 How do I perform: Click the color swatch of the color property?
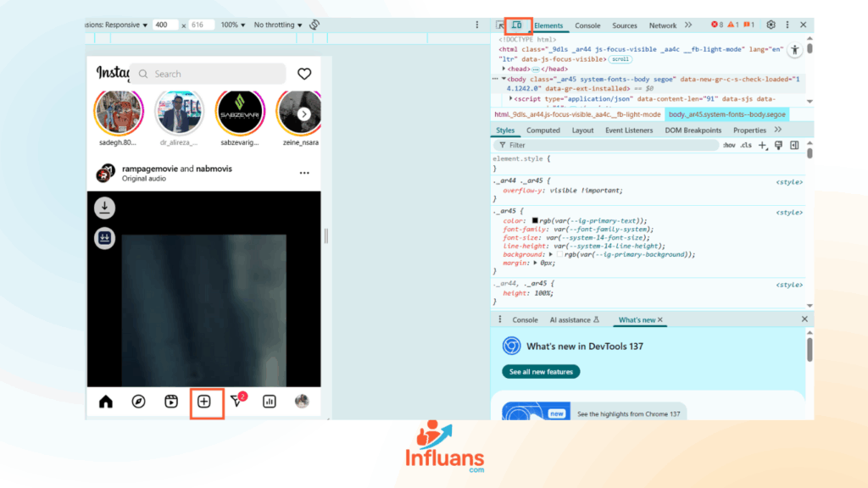pos(535,221)
